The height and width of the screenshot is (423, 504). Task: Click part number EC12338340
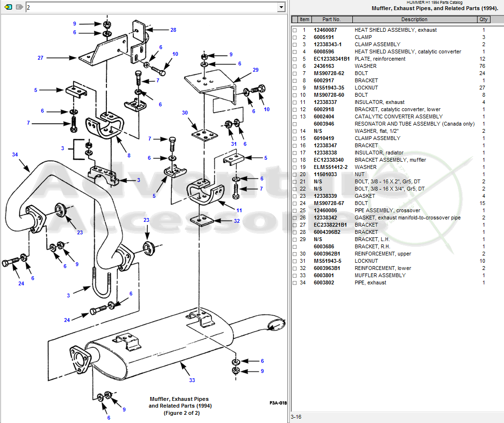pyautogui.click(x=328, y=160)
